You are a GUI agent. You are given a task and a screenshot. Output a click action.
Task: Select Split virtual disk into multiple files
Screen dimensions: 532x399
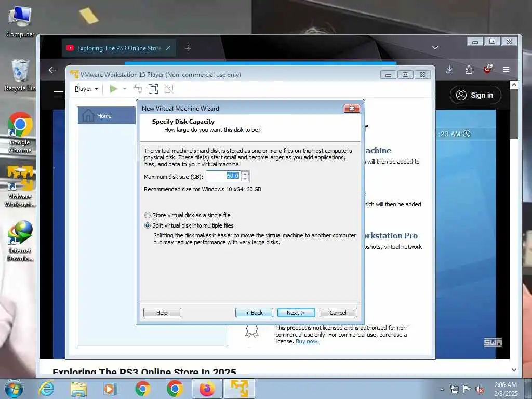click(189, 225)
